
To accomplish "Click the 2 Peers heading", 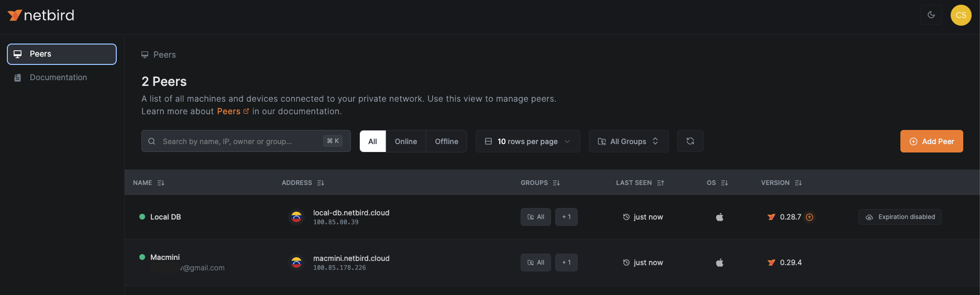I will click(x=164, y=81).
